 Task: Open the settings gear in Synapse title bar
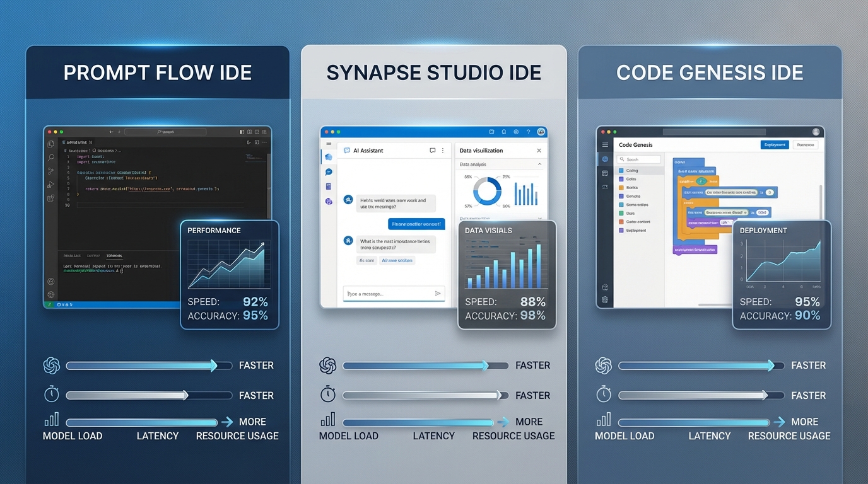pyautogui.click(x=516, y=132)
